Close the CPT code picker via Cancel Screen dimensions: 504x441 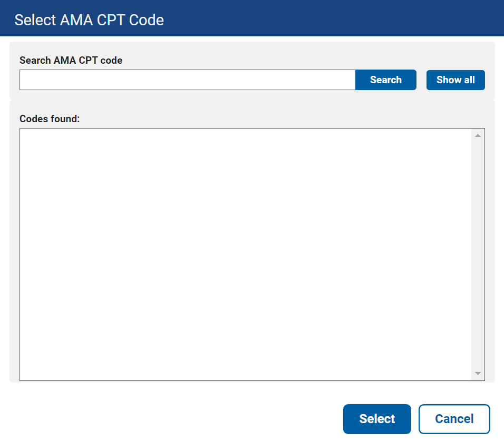click(454, 419)
